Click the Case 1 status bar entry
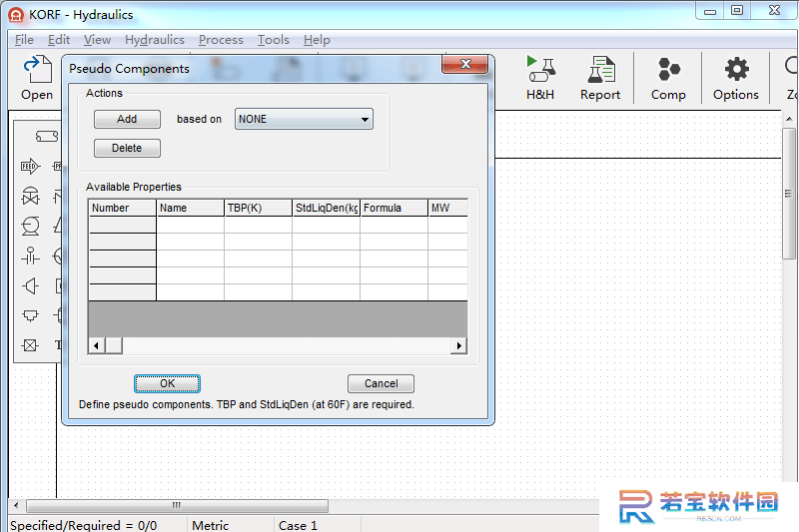 tap(298, 525)
